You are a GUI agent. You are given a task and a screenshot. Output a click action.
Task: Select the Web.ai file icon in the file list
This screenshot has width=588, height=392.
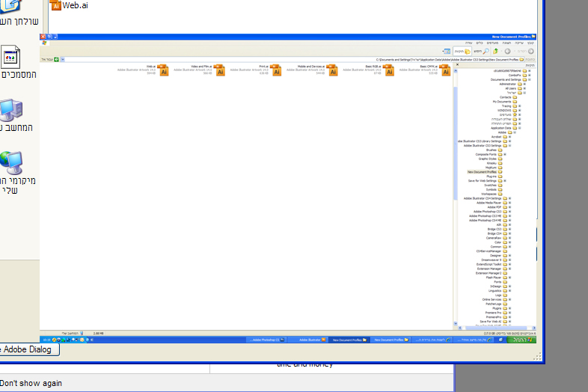164,70
